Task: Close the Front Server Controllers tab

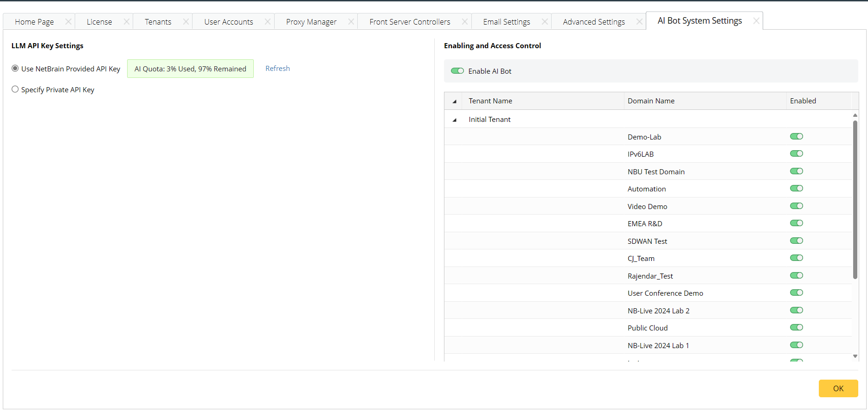Action: click(x=464, y=22)
